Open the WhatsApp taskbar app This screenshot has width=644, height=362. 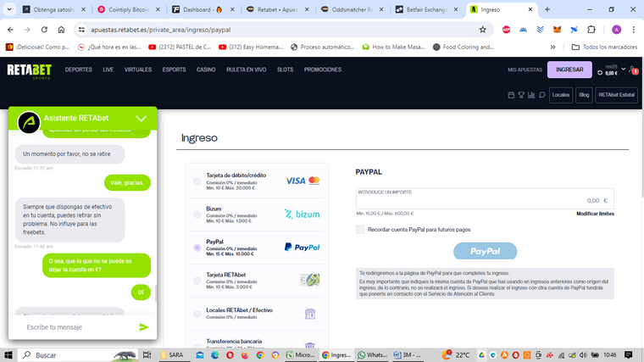372,355
